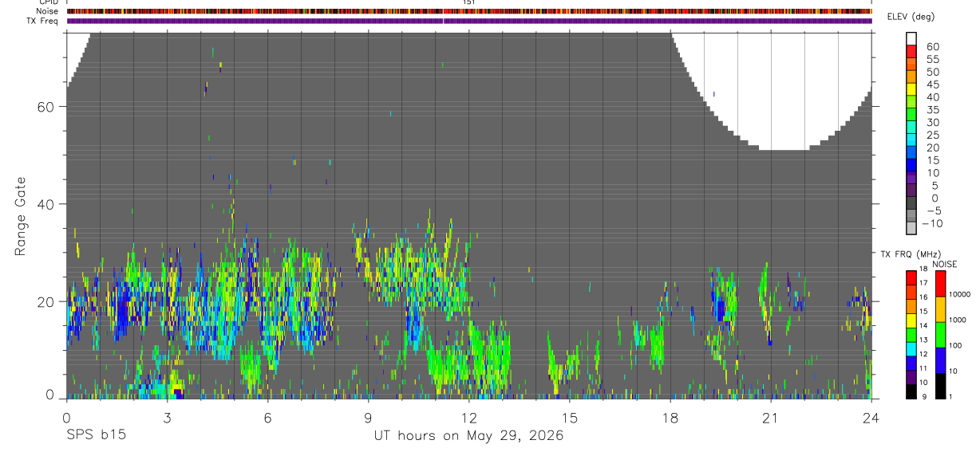
Task: Click the 'ELEV (deg)' legend title
Action: 911,17
